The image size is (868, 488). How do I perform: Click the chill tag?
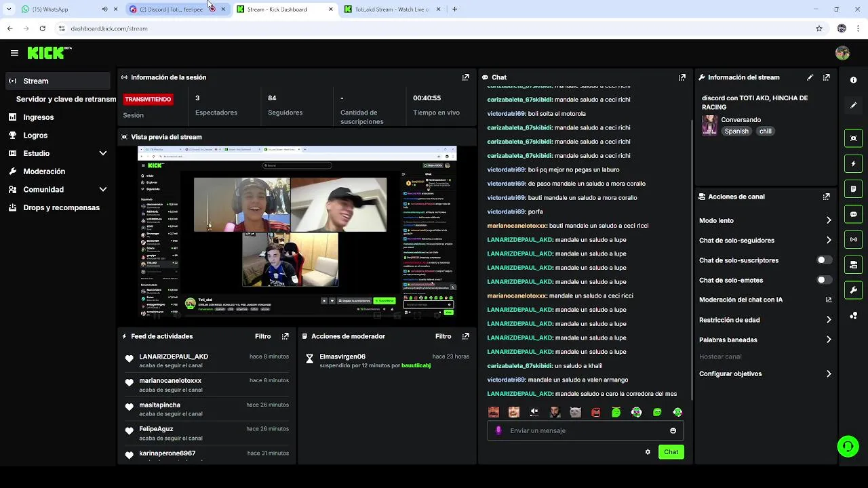tap(766, 131)
